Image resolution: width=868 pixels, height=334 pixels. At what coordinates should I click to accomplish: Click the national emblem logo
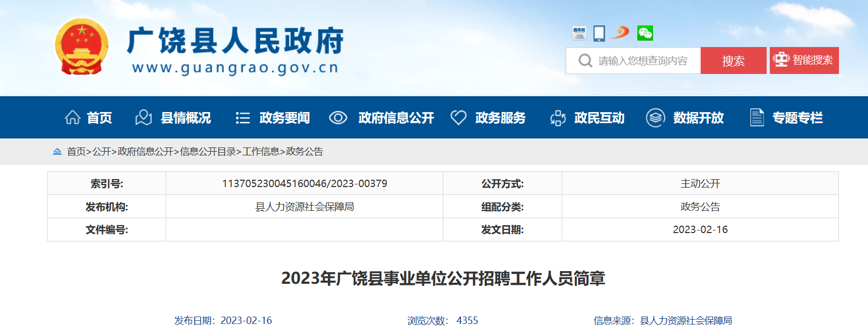click(x=82, y=47)
